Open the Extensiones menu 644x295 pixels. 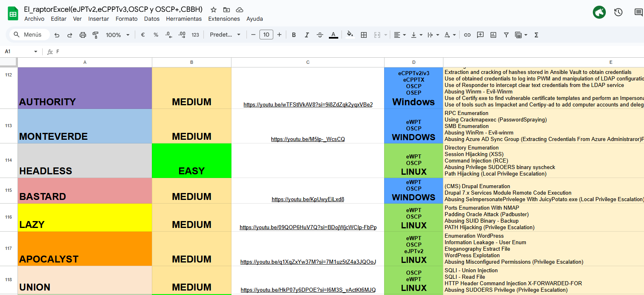coord(224,19)
